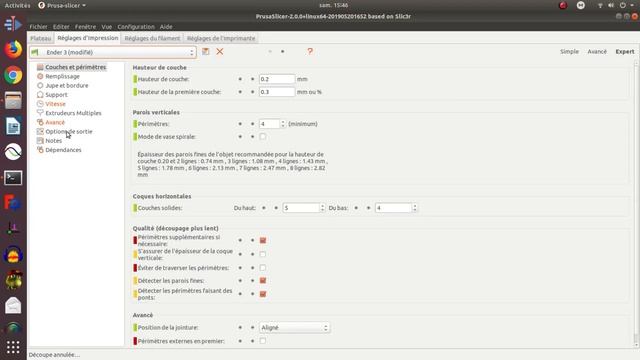
Task: Open the Aide menu
Action: coord(166,27)
